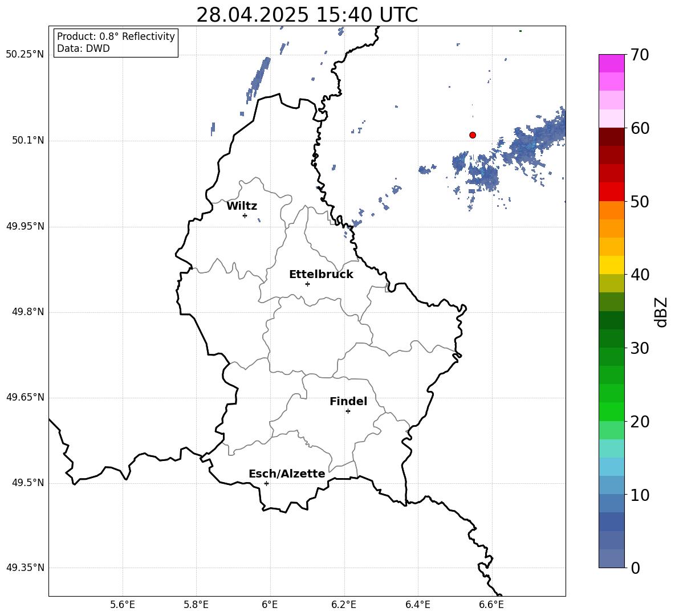This screenshot has width=675, height=616.
Task: Click the light cyan colorbar segment
Action: (x=611, y=448)
